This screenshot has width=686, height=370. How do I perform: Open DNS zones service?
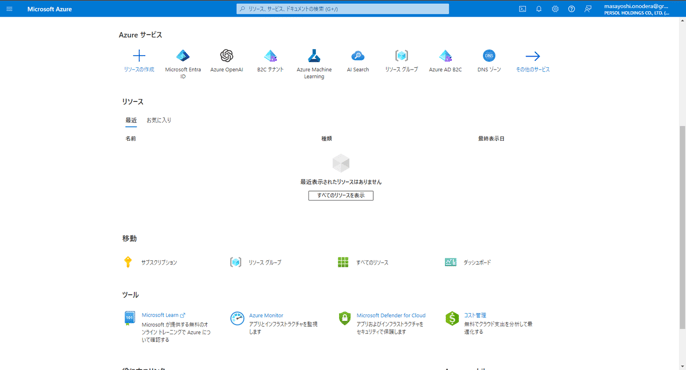489,56
